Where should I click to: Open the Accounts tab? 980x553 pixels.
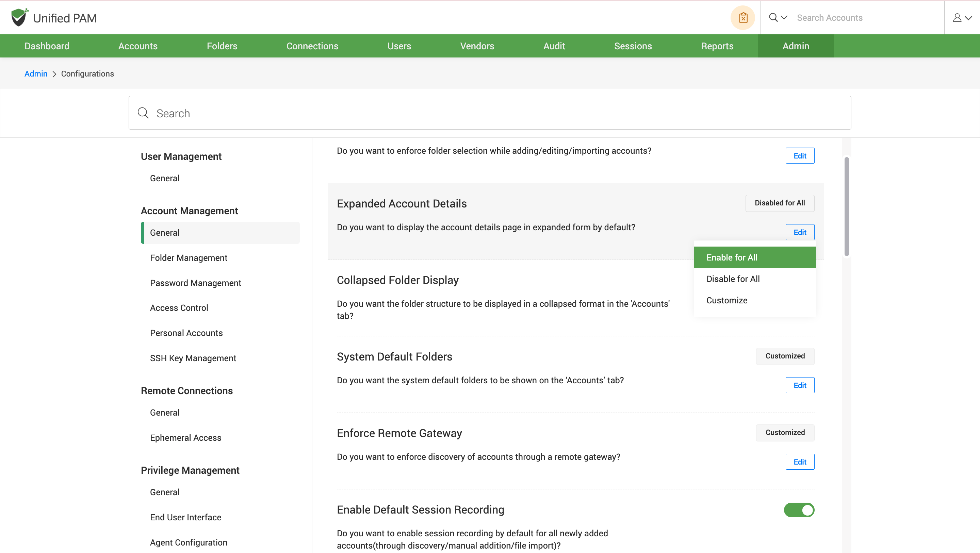(x=138, y=46)
